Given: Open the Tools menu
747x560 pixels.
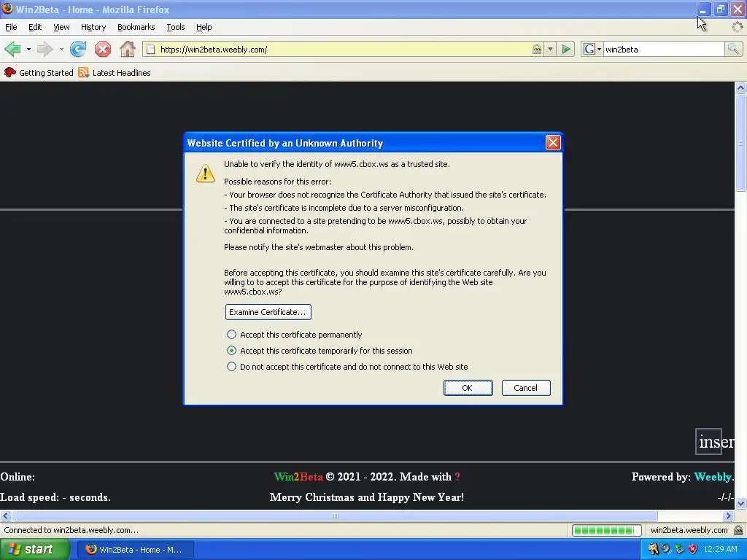Looking at the screenshot, I should [176, 27].
